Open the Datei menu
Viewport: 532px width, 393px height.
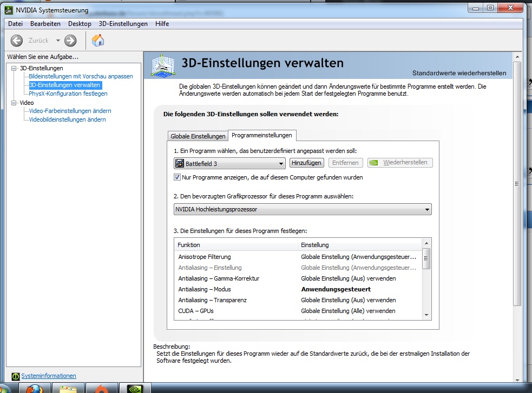(15, 24)
